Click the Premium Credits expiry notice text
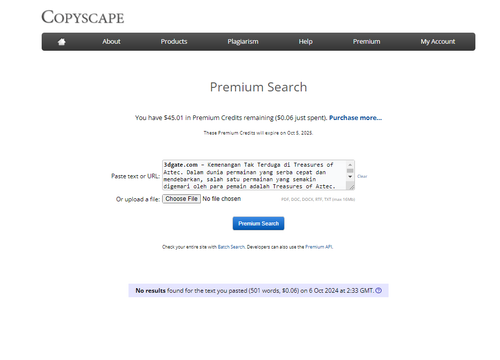The image size is (500, 360). click(258, 133)
